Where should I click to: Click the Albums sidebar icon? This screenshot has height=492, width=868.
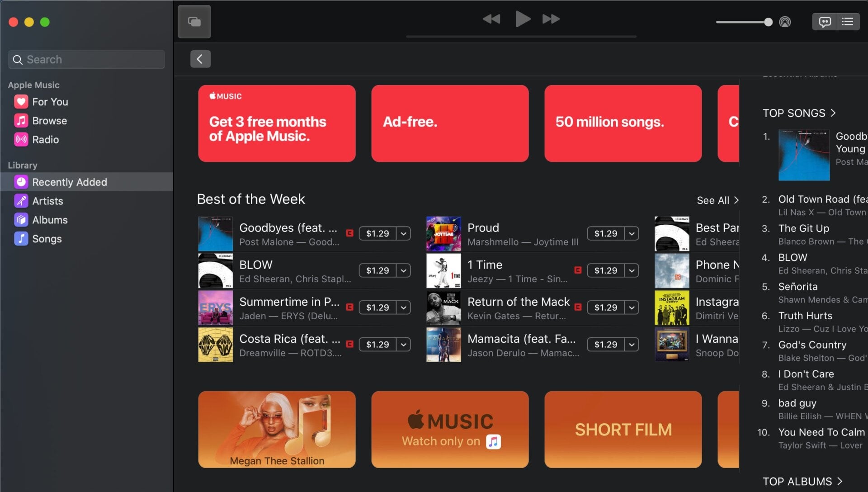click(x=21, y=220)
